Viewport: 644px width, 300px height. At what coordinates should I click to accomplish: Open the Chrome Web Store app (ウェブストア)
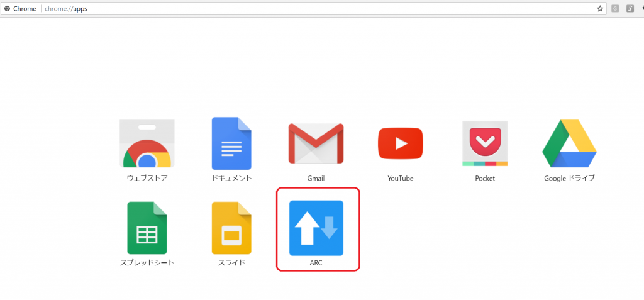[147, 145]
